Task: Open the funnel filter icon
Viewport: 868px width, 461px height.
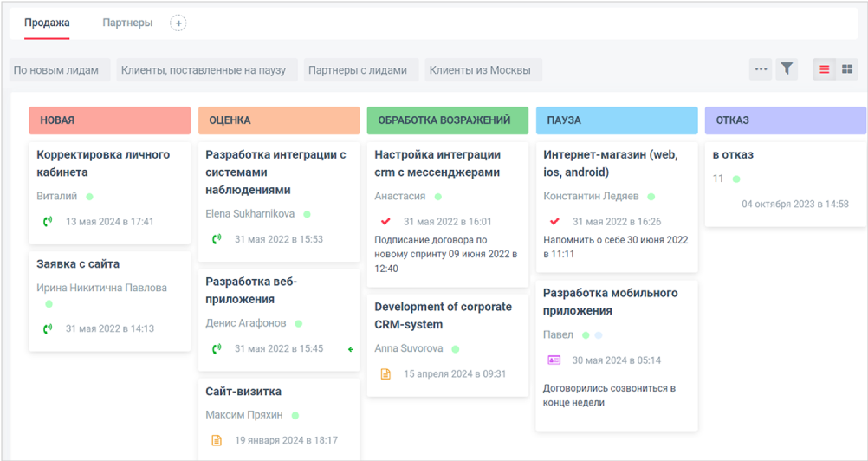Action: click(786, 69)
